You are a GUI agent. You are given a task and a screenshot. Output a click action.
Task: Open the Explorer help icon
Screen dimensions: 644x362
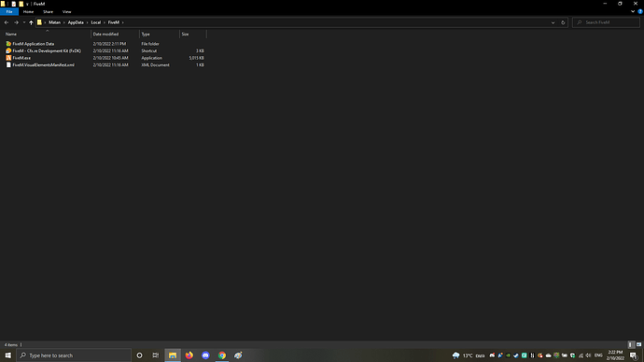[x=640, y=11]
